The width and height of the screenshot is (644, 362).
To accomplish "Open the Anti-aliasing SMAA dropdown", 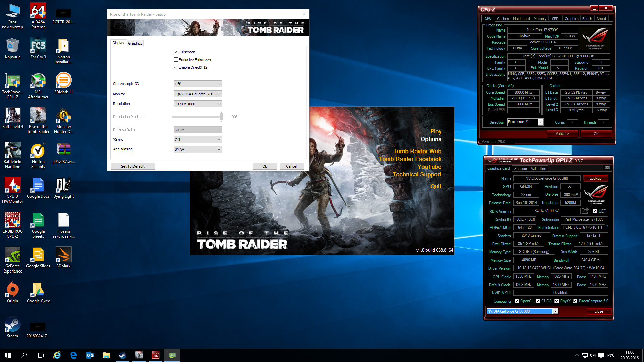I will (x=198, y=149).
